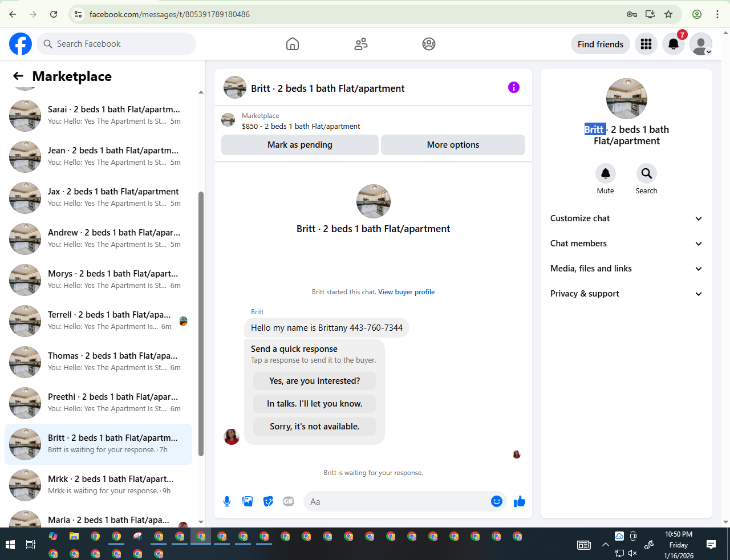Image resolution: width=730 pixels, height=560 pixels.
Task: Open File Explorer from the taskbar
Action: (x=74, y=536)
